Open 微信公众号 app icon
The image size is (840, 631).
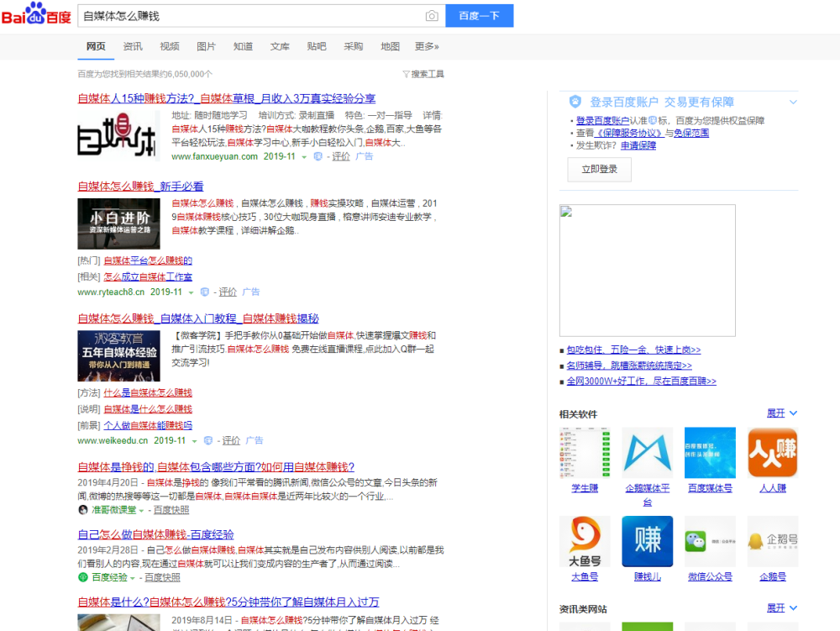(x=710, y=541)
